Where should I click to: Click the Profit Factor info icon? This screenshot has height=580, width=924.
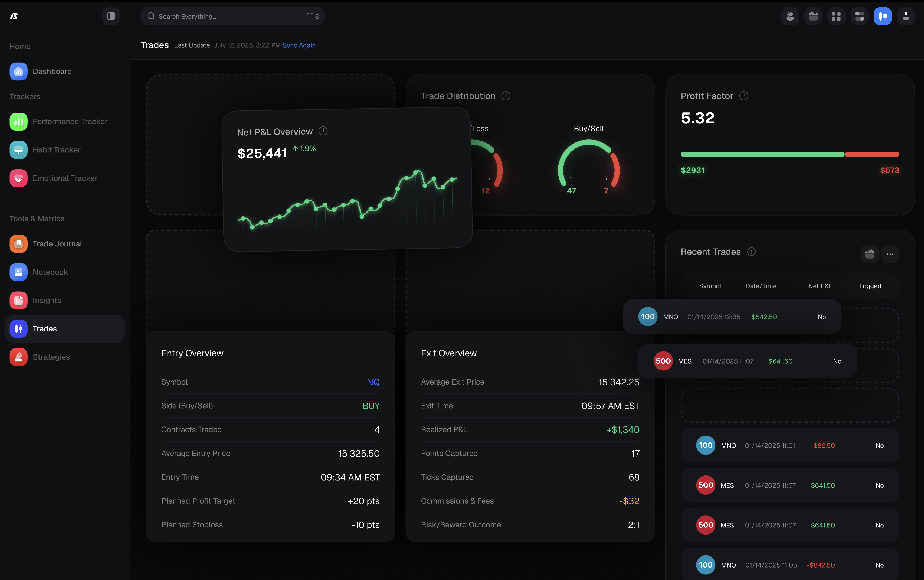tap(743, 96)
